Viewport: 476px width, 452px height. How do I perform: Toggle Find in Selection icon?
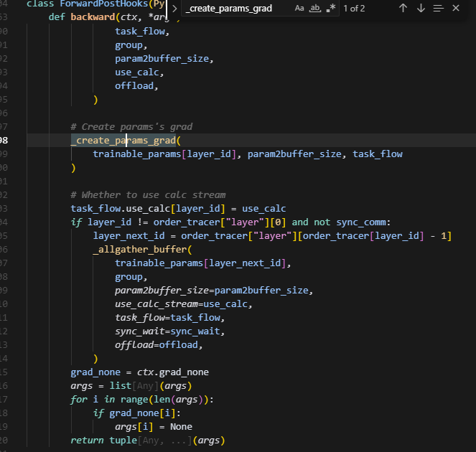(439, 9)
